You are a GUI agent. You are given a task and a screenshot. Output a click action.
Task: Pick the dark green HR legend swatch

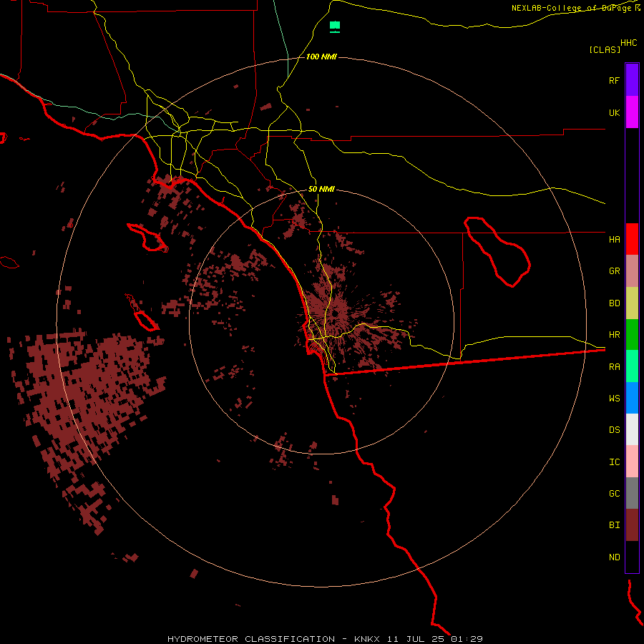pos(632,335)
